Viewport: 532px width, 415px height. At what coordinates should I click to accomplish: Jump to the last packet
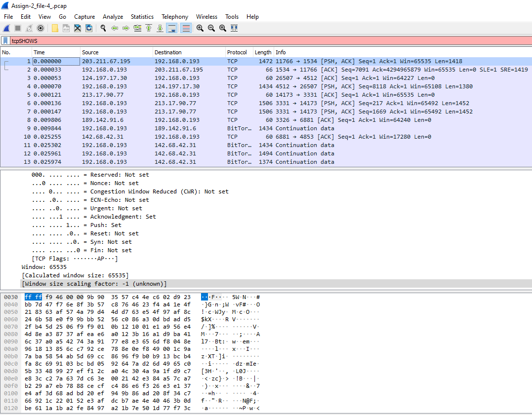160,28
